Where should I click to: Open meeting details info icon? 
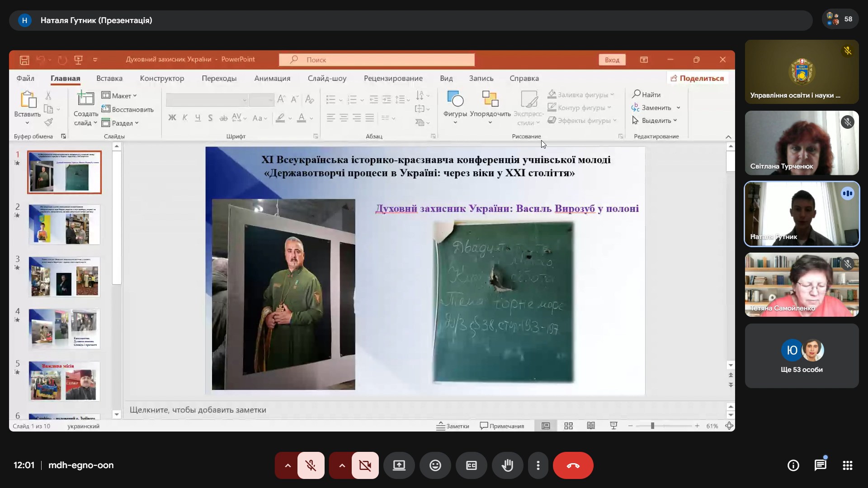pos(793,465)
